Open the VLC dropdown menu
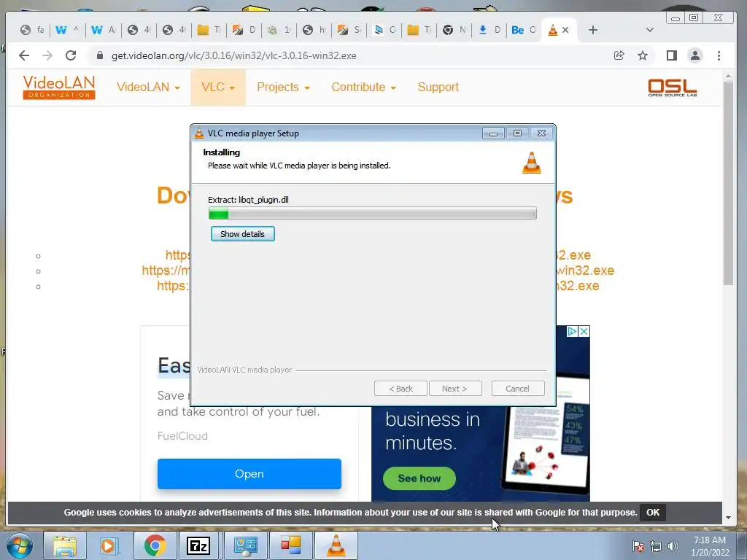Image resolution: width=747 pixels, height=560 pixels. coord(218,87)
